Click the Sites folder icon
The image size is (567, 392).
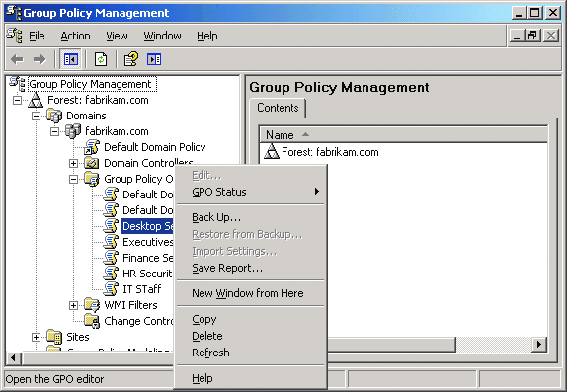pyautogui.click(x=54, y=337)
